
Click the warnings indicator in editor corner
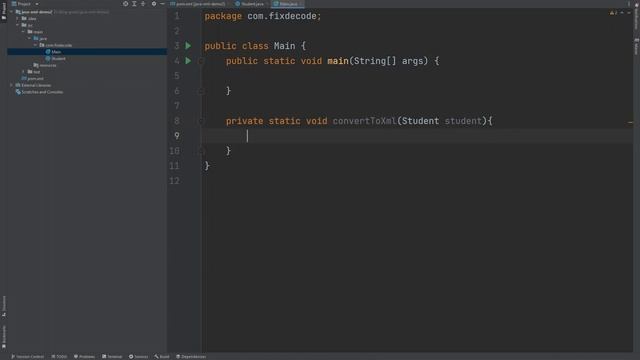tap(613, 13)
